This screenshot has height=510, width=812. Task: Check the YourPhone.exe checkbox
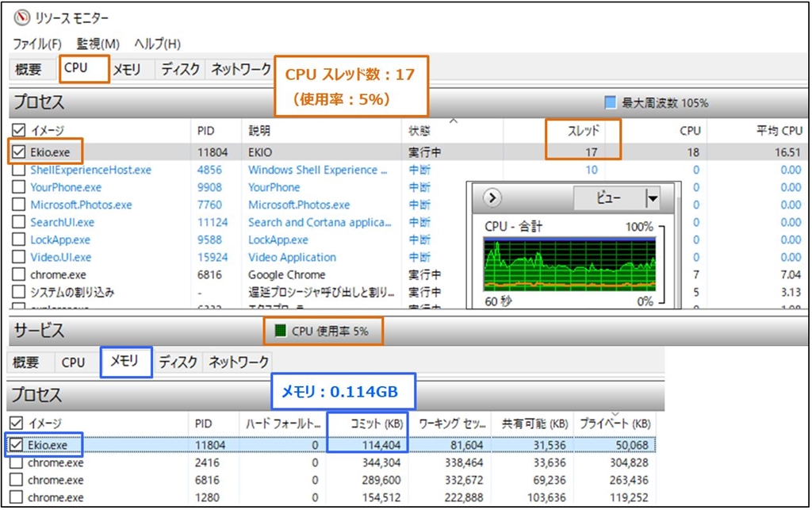[19, 187]
